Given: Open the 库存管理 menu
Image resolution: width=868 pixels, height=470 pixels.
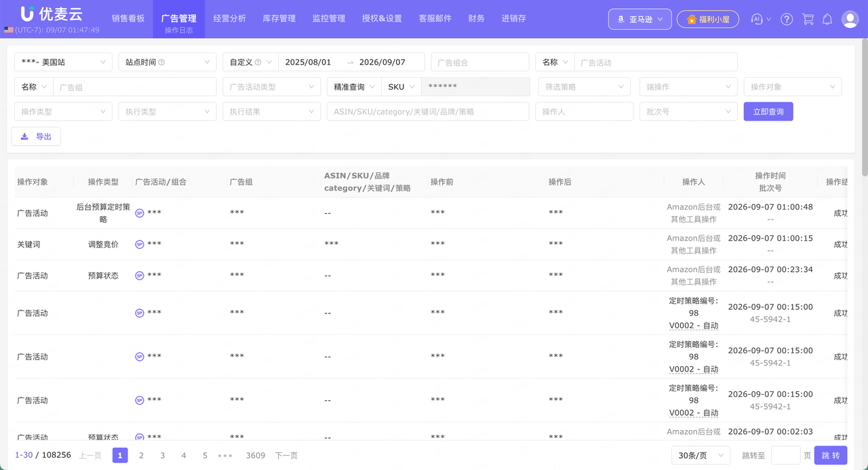Looking at the screenshot, I should [279, 19].
